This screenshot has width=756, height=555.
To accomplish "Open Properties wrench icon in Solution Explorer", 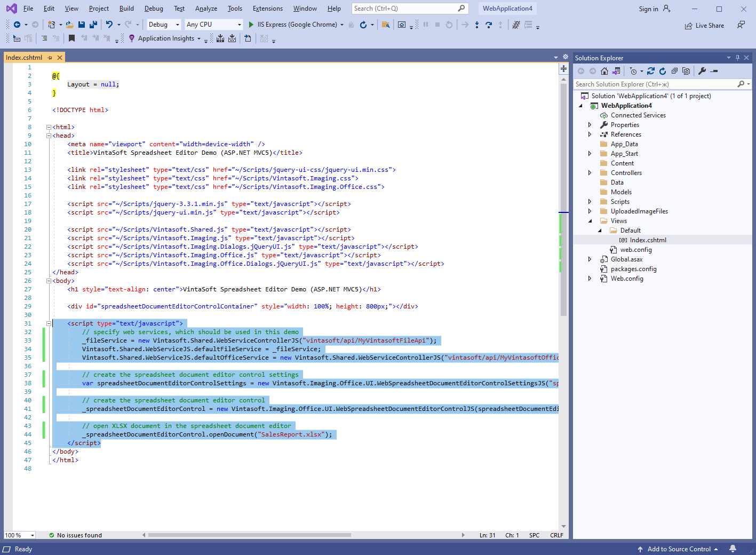I will tap(702, 71).
